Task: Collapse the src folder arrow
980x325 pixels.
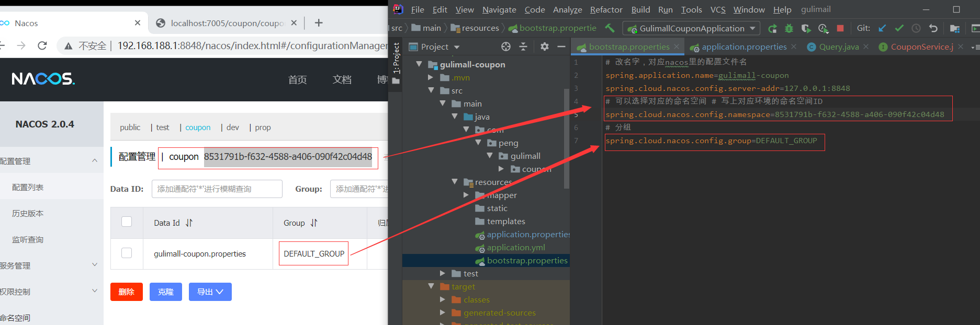Action: pyautogui.click(x=431, y=90)
